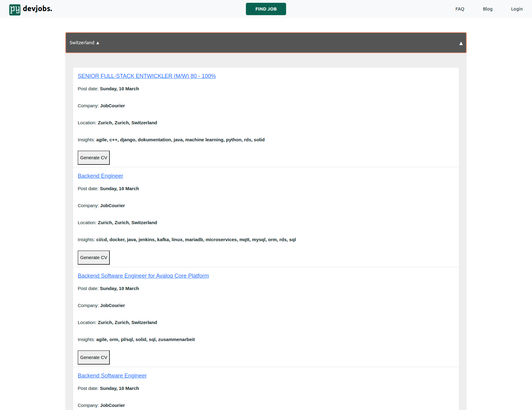Go to the Blog page

[x=487, y=9]
